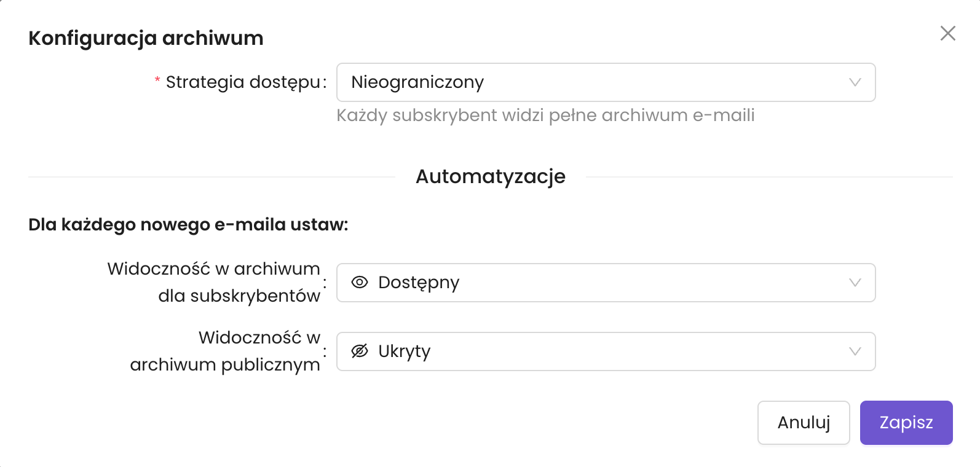Close the Konfiguracja archiwum dialog
980x467 pixels.
[947, 33]
